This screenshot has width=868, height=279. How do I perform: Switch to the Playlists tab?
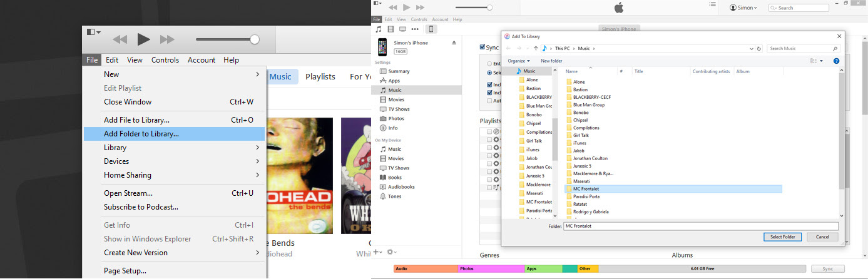point(320,76)
